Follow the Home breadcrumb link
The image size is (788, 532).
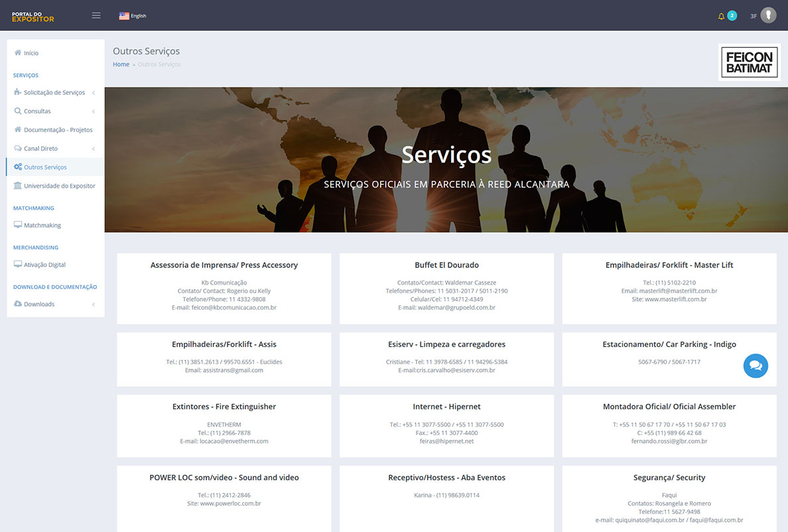coord(121,64)
